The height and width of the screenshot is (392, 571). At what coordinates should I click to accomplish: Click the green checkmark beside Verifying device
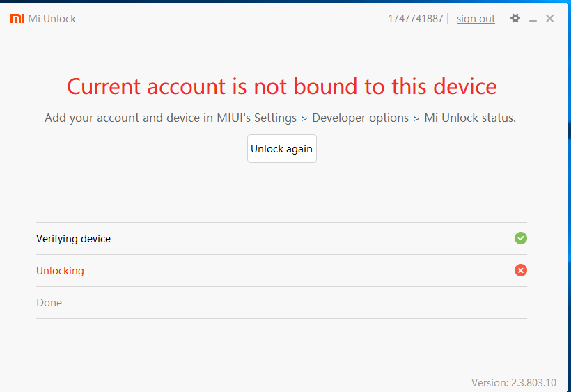(521, 238)
